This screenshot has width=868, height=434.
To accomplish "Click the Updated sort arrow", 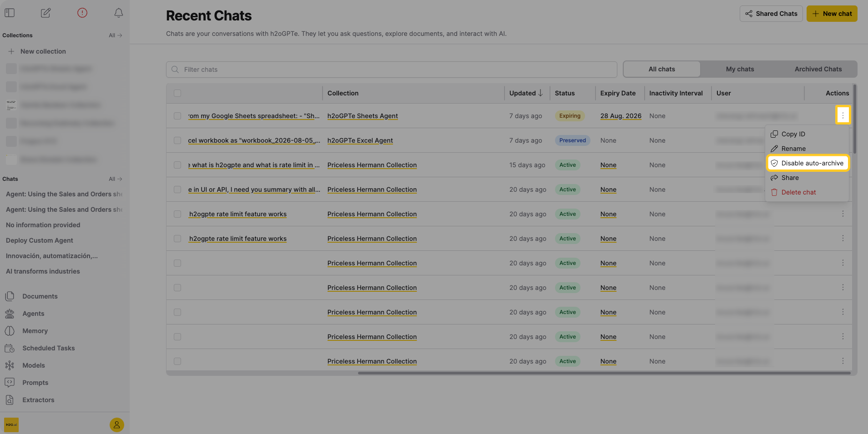I will tap(540, 93).
